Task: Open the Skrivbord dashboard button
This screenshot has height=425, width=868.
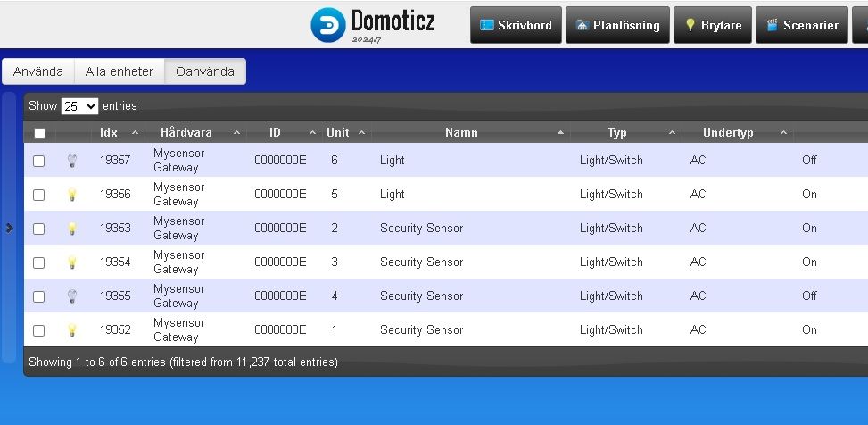Action: pos(516,25)
